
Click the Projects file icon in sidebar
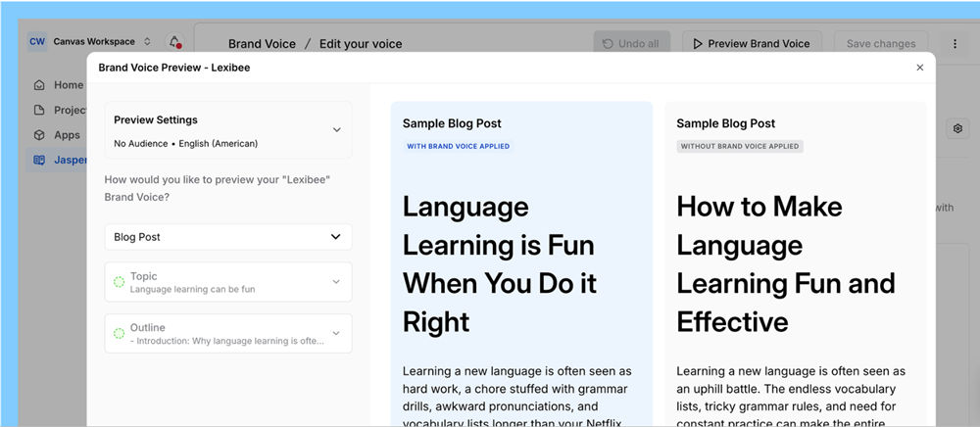[39, 110]
